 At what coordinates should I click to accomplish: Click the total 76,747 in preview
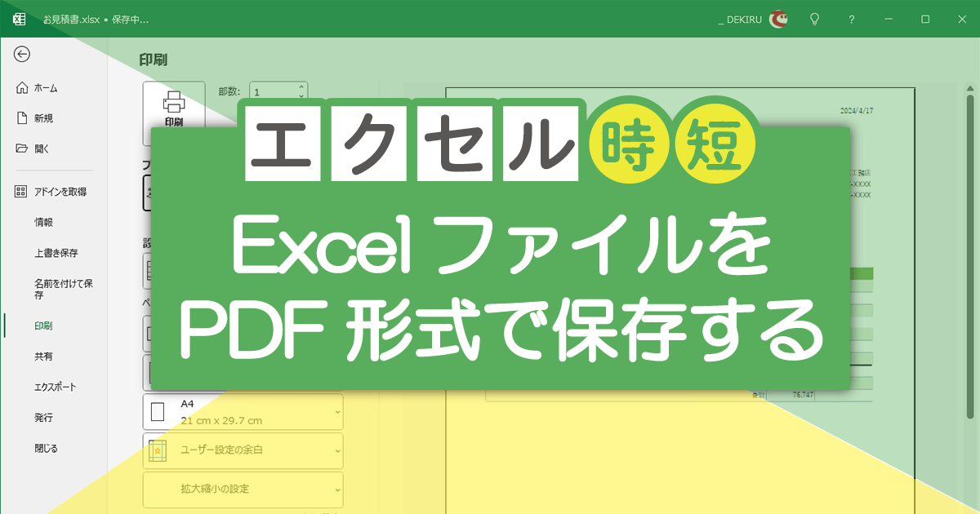click(x=803, y=395)
